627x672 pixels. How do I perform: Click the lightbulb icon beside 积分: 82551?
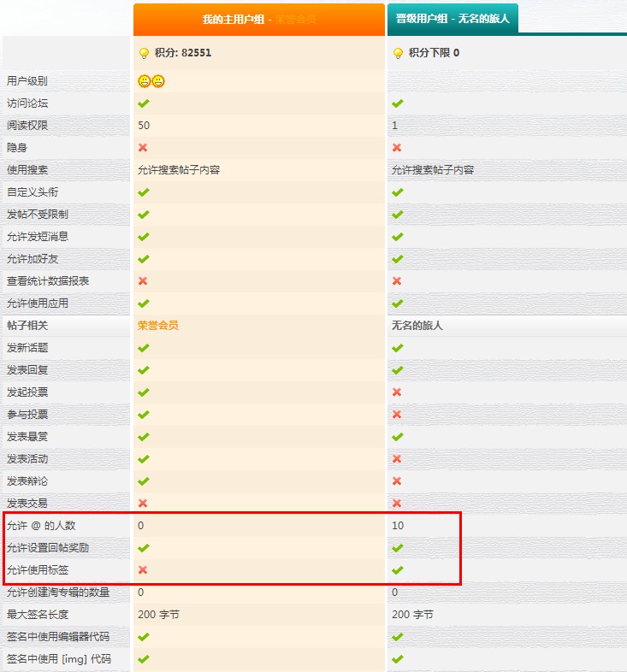pos(144,53)
